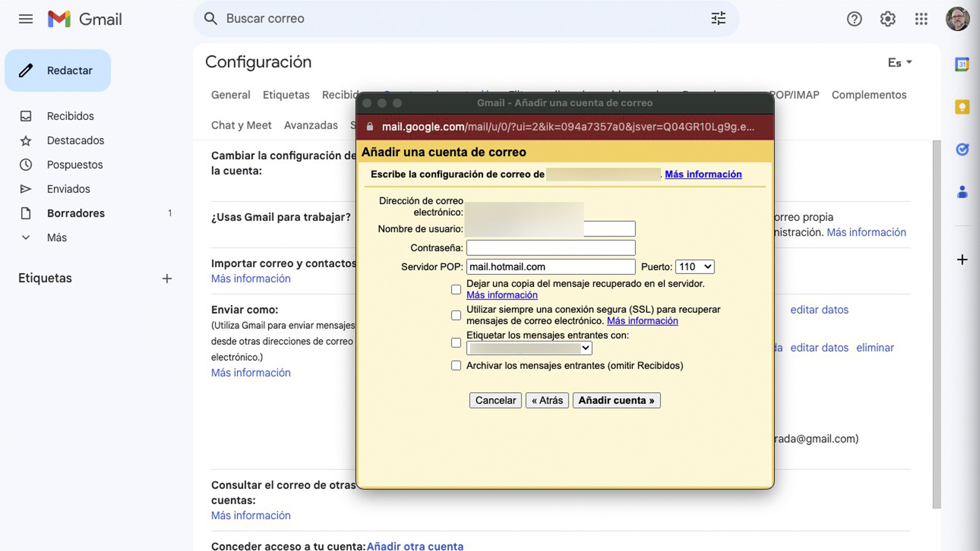This screenshot has width=980, height=551.
Task: Open Contacts side panel icon
Action: coord(962,192)
